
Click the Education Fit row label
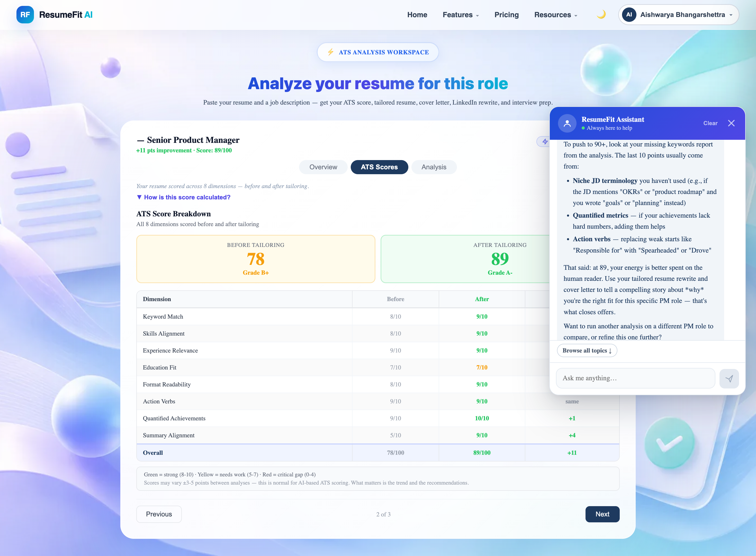160,367
